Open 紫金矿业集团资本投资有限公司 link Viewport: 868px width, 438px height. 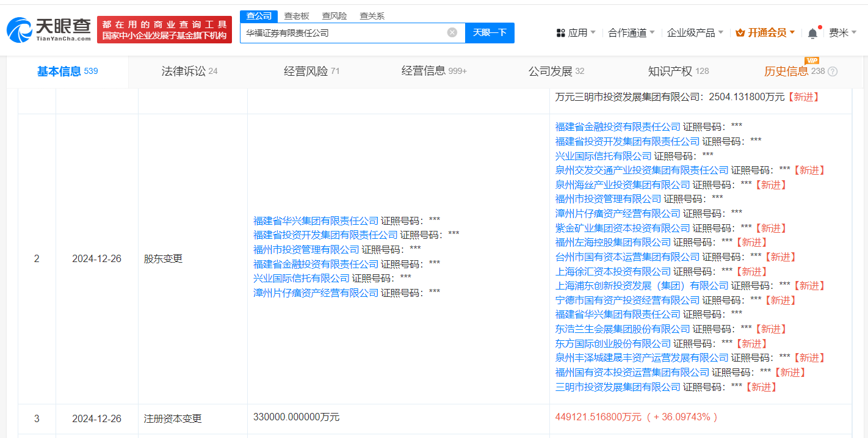tap(623, 228)
